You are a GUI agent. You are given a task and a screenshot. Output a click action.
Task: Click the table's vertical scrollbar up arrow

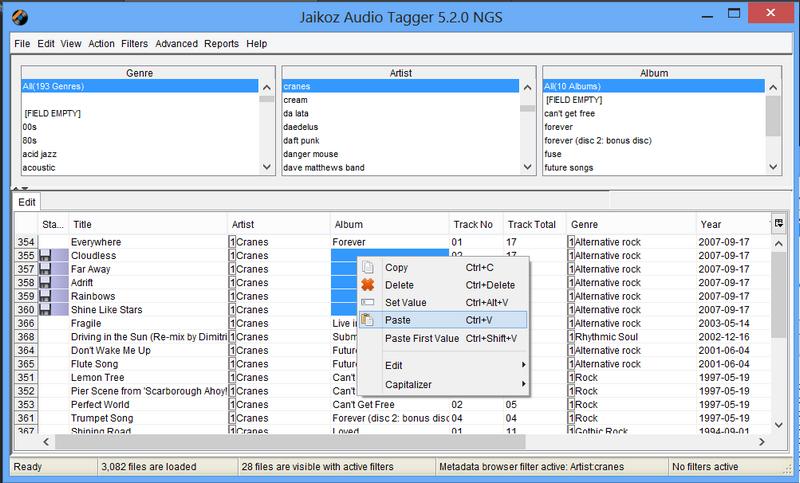pyautogui.click(x=779, y=244)
